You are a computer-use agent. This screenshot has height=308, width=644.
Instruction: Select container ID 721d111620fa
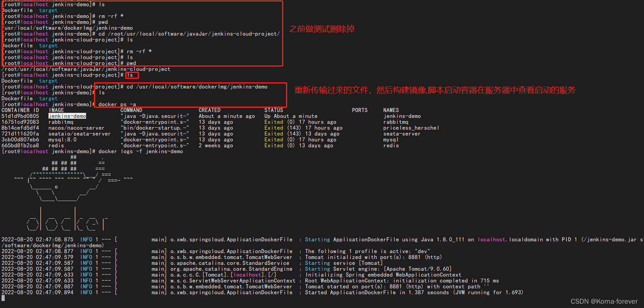20,134
